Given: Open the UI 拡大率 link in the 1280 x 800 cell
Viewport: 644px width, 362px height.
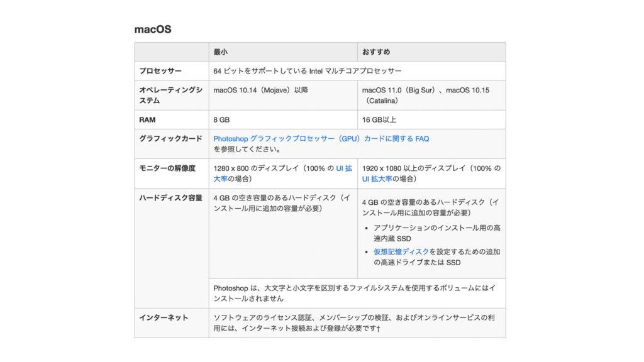Looking at the screenshot, I should (x=344, y=168).
